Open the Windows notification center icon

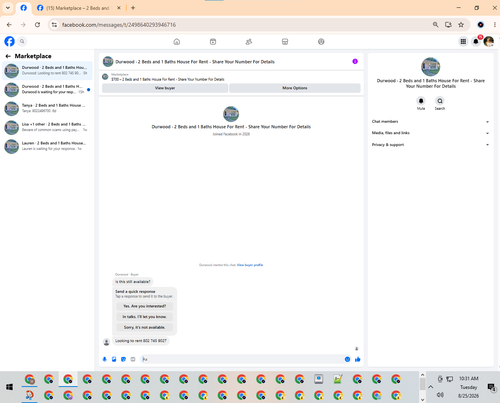[x=491, y=387]
